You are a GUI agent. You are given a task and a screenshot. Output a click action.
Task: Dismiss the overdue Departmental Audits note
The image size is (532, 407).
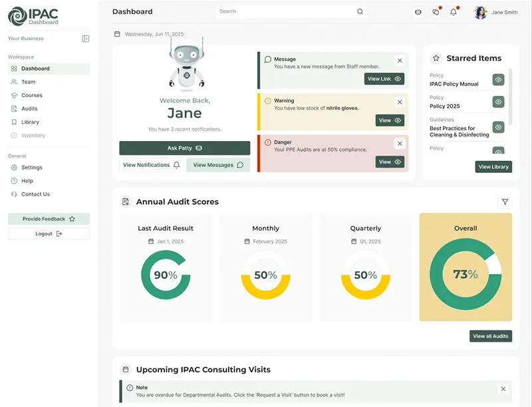click(x=503, y=389)
